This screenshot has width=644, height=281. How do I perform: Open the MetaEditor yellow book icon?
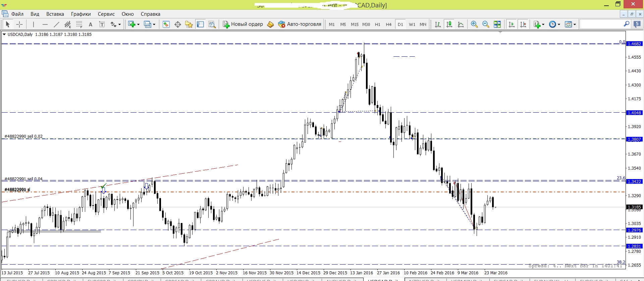coord(270,24)
